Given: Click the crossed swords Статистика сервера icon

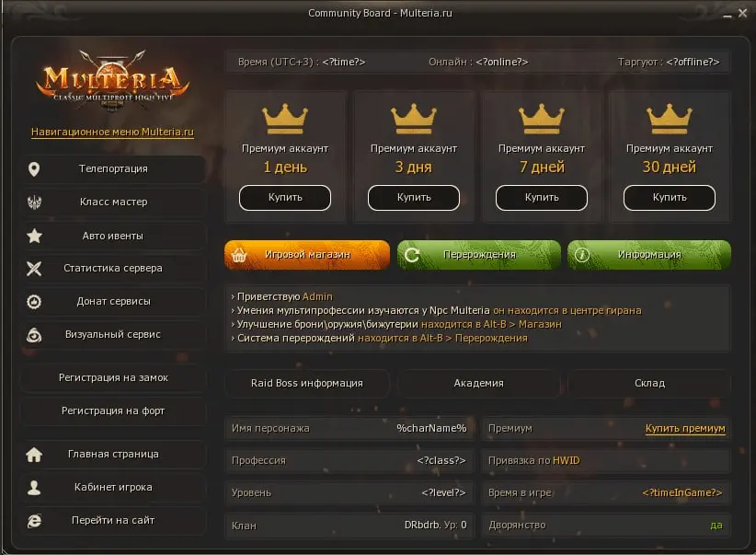Looking at the screenshot, I should click(x=34, y=269).
